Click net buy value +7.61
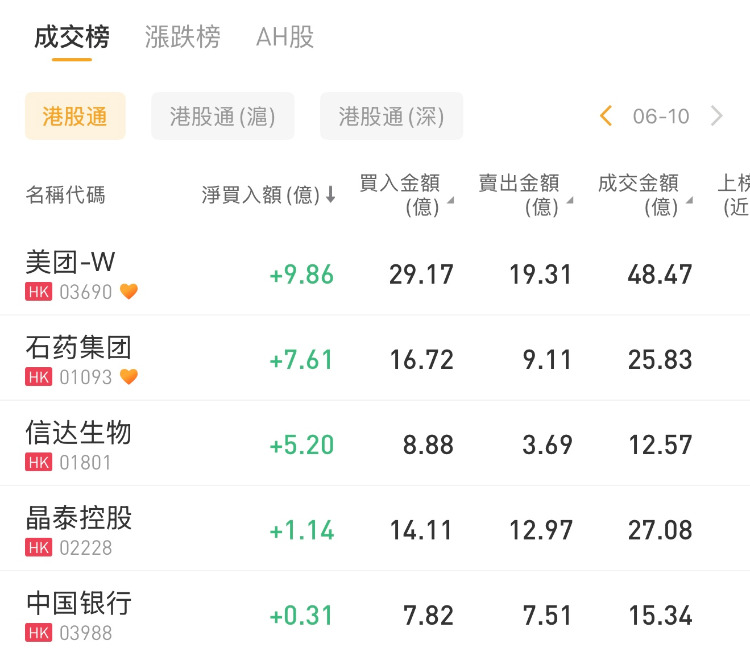Screen dimensions: 750x648 (x=301, y=360)
